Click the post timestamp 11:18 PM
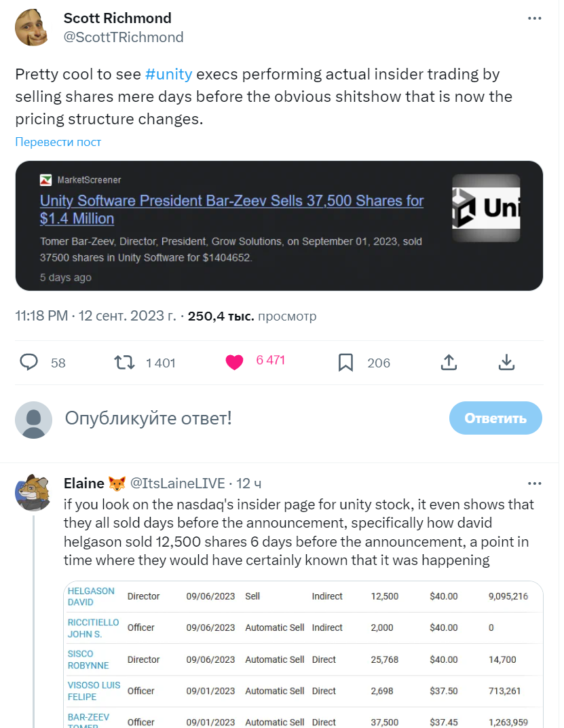This screenshot has width=564, height=728. (41, 316)
